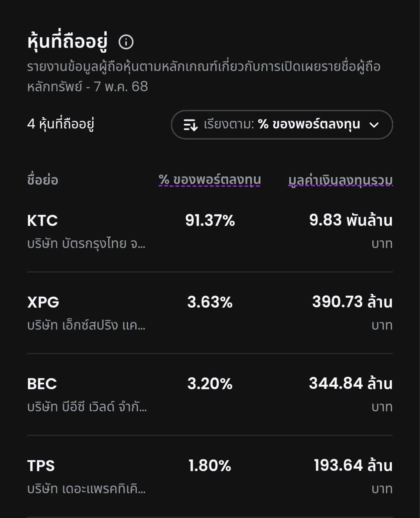Screen dimensions: 420x518
Task: Click the sort icon in the เรียงตาม box
Action: pos(191,125)
